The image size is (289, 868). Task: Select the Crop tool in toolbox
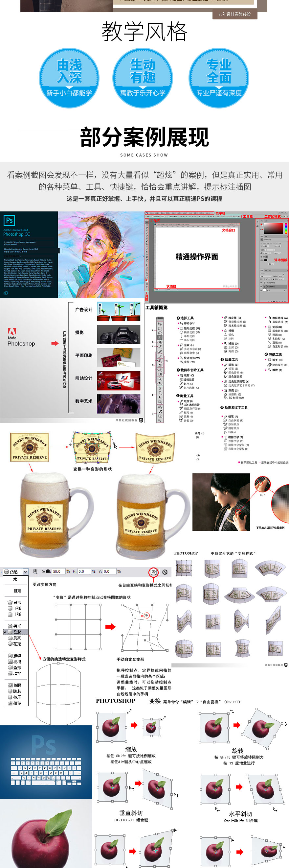[160, 342]
